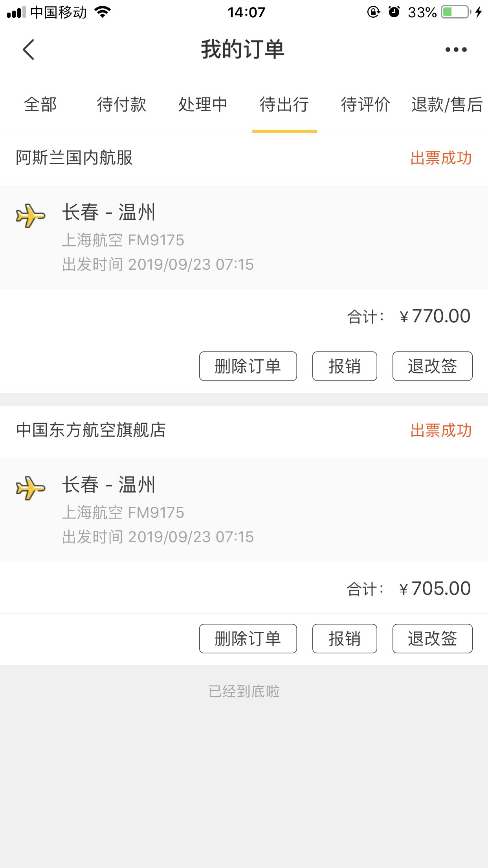Tap the alarm clock status icon
The image size is (488, 868).
pos(394,12)
